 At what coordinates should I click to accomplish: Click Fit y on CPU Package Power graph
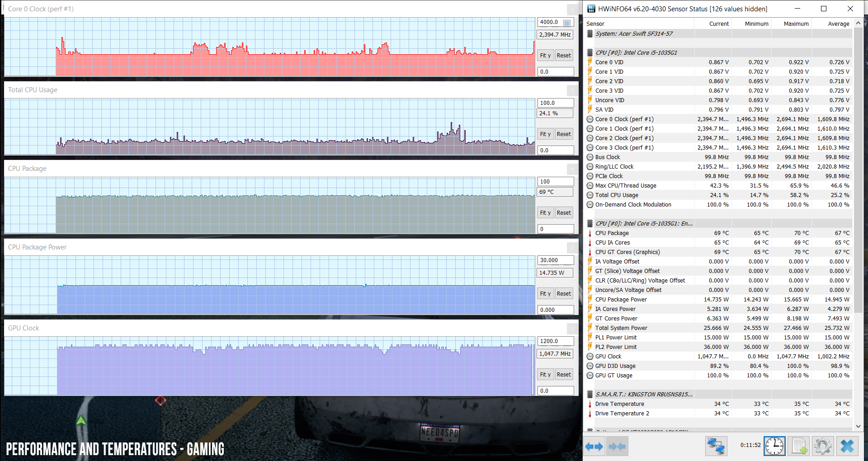click(545, 294)
